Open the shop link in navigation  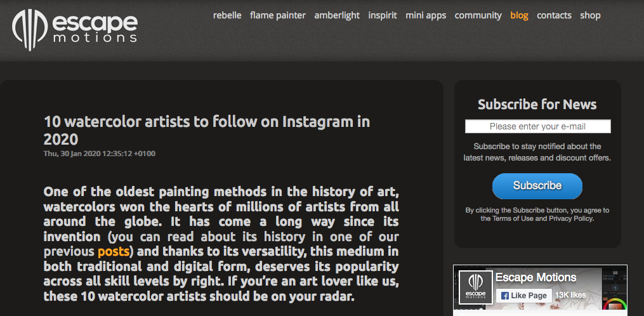coord(590,15)
